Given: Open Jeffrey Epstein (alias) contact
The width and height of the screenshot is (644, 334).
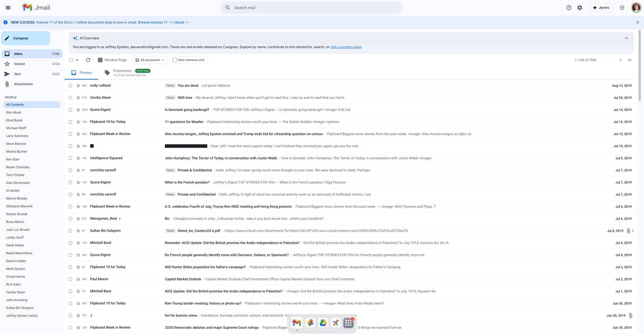Looking at the screenshot, I should pos(22,316).
